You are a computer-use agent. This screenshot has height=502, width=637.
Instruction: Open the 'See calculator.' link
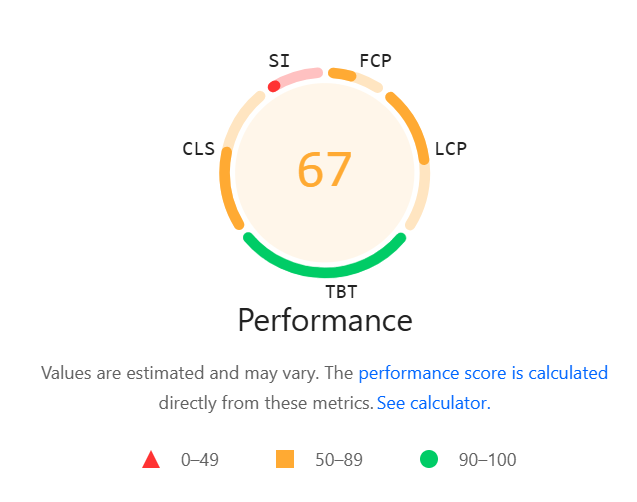433,403
